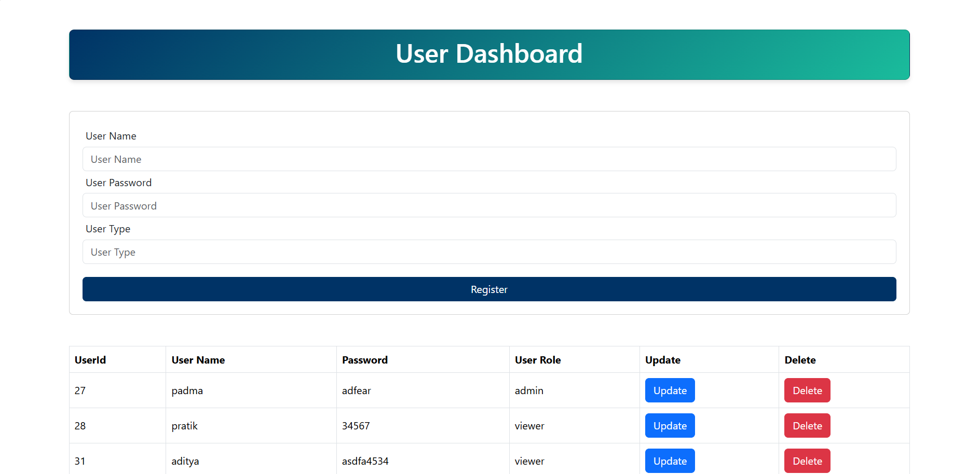Select the UserId cell showing 27
980x474 pixels.
pyautogui.click(x=80, y=391)
